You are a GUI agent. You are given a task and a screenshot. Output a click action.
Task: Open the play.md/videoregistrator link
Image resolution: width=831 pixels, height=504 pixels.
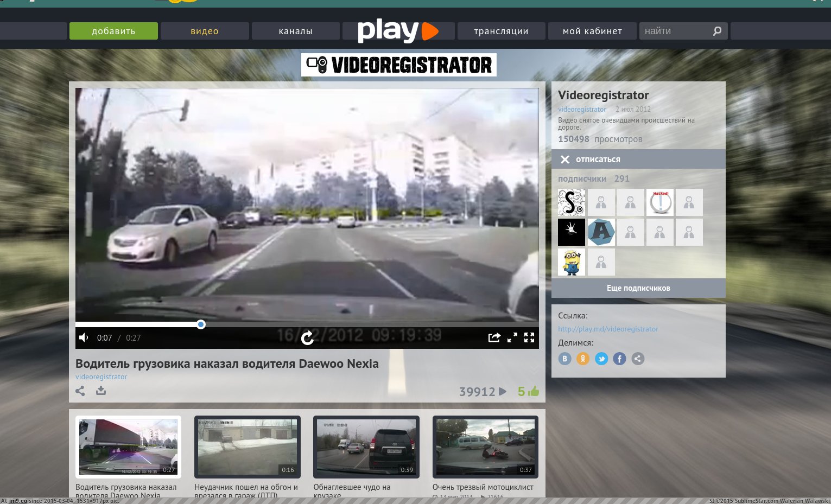(x=608, y=329)
